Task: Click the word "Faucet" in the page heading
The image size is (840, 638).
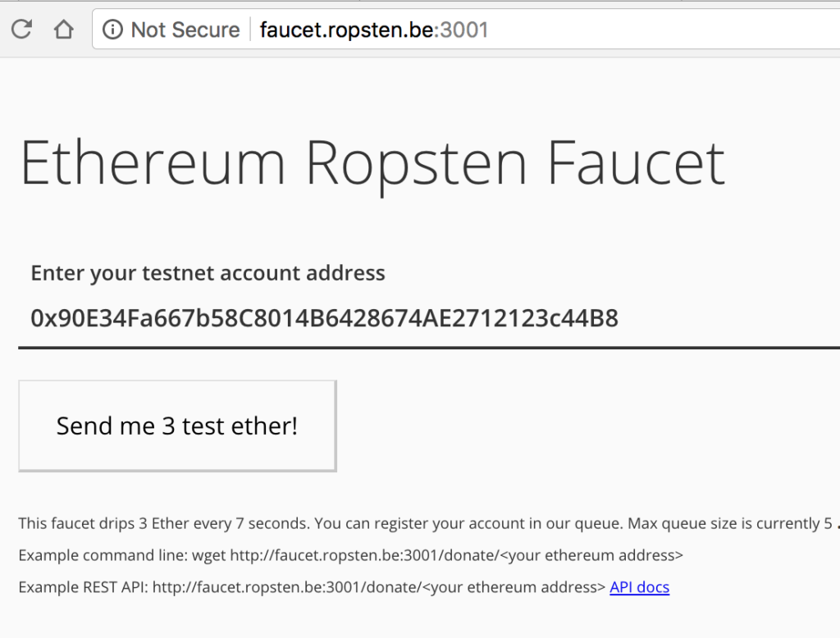Action: coord(637,162)
